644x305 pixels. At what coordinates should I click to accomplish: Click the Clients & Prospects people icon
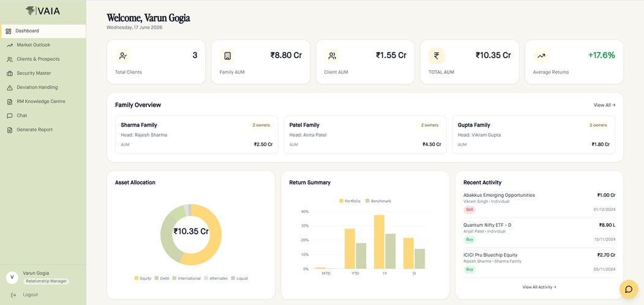tap(9, 59)
